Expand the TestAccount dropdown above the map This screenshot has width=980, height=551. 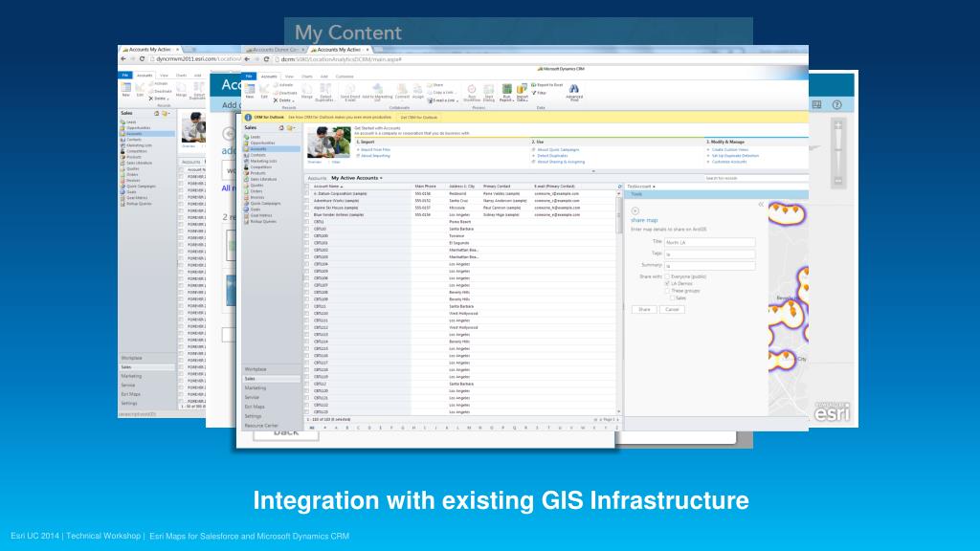click(x=654, y=187)
